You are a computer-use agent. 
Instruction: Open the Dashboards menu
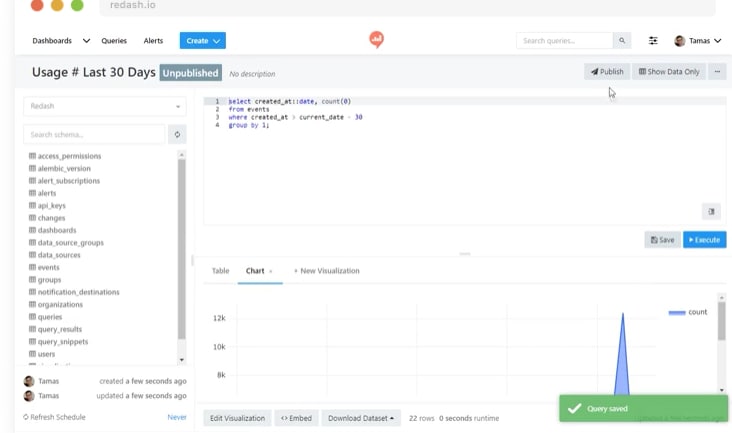[x=52, y=41]
